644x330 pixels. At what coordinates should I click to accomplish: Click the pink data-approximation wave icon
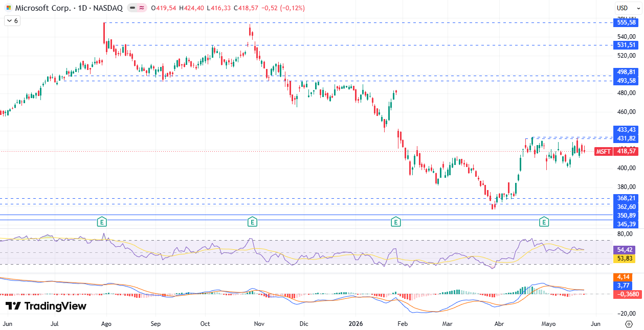pos(141,8)
